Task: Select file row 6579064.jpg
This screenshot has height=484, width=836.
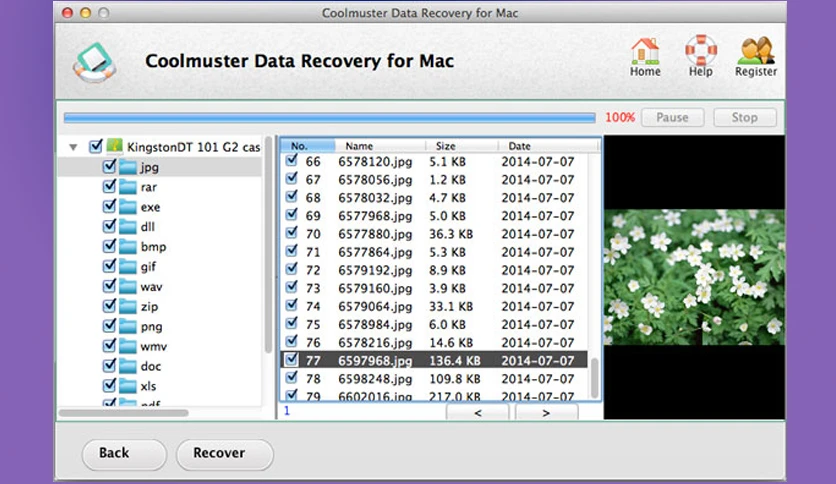Action: coord(434,306)
